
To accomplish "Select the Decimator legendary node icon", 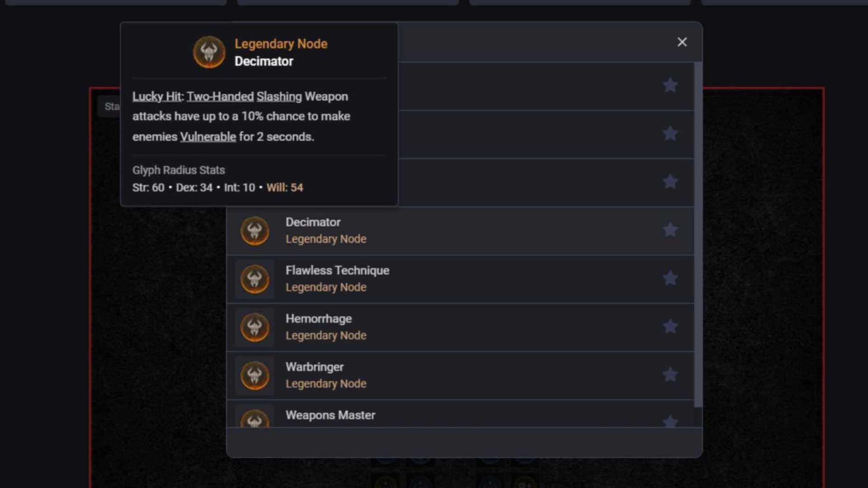I will (x=255, y=230).
